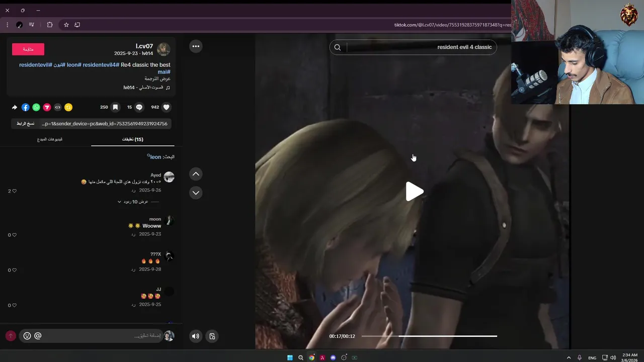Open the #mai hashtag
Viewport: 644px width, 362px height.
164,72
